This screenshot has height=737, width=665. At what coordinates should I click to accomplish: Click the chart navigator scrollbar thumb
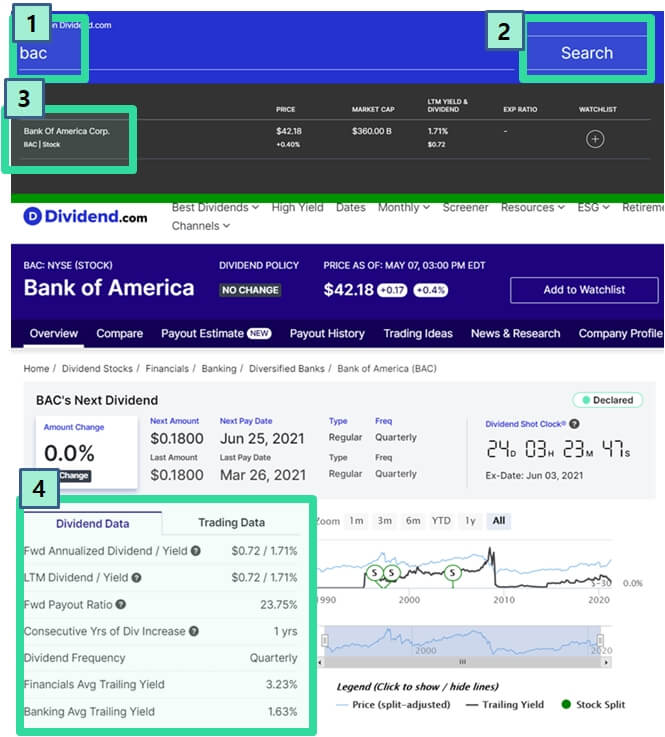click(462, 662)
